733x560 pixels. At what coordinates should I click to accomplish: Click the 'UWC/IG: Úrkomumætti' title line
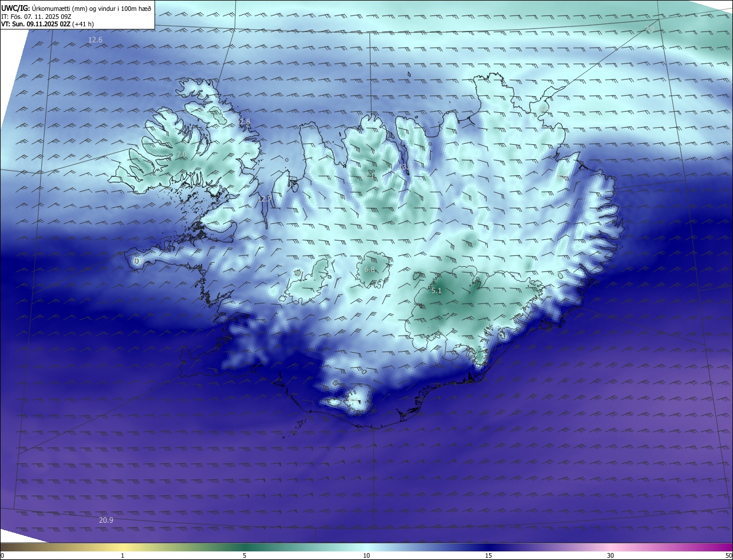click(77, 7)
